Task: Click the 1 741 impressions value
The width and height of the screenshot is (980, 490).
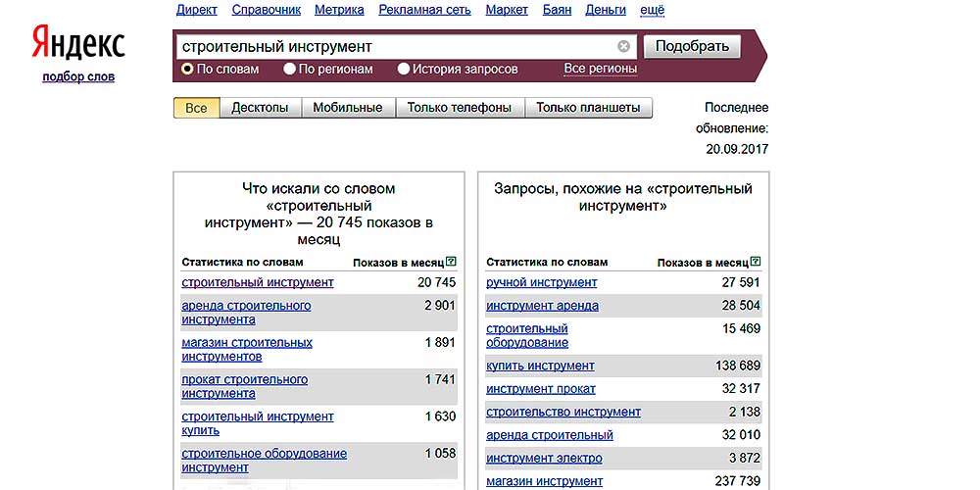Action: point(441,379)
